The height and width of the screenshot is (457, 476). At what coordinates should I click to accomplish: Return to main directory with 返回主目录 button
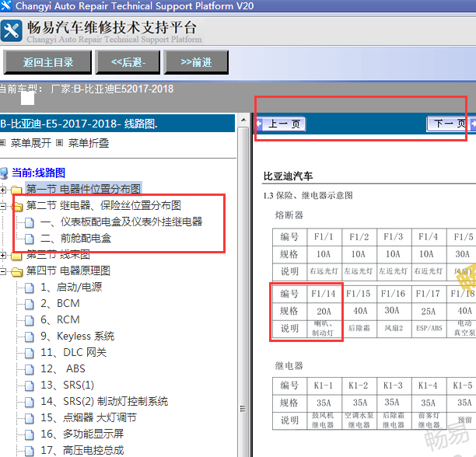pyautogui.click(x=47, y=62)
